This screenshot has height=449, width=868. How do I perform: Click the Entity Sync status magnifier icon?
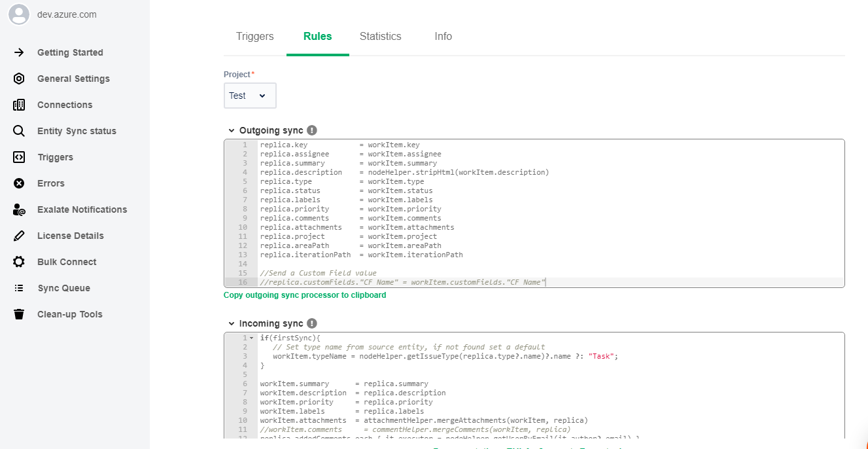point(19,131)
